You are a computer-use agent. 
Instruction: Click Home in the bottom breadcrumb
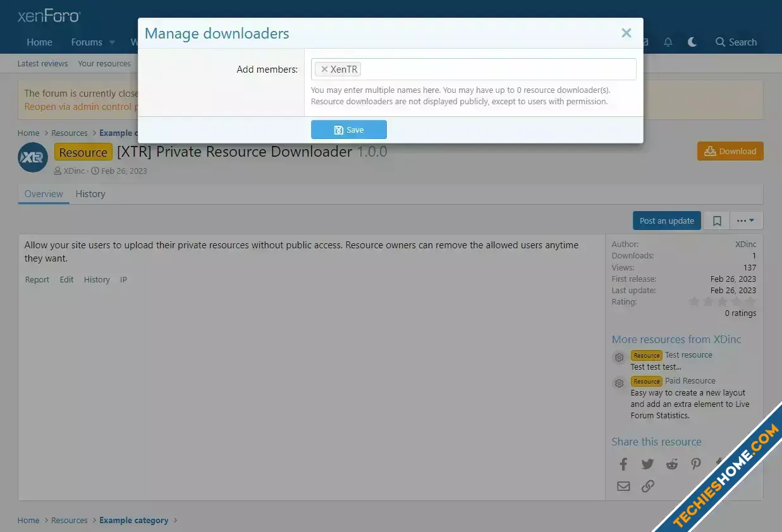pos(28,521)
